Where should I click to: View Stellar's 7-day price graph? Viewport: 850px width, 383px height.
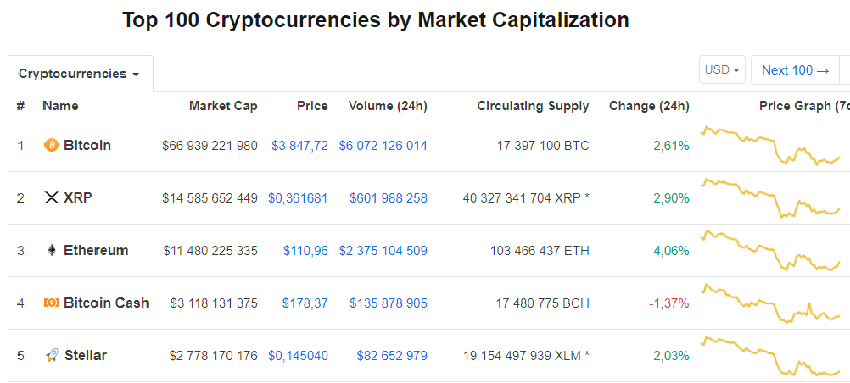pos(770,355)
